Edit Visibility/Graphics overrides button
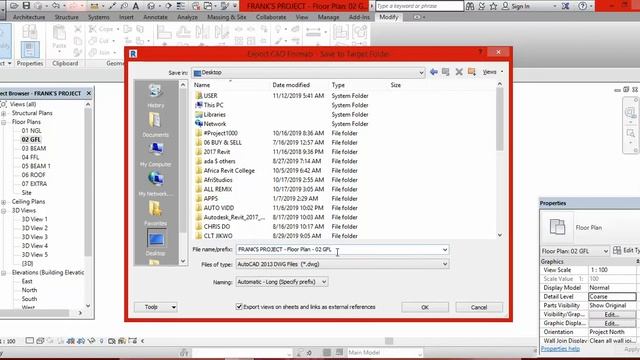Viewport: 640px width, 360px height. [612, 314]
